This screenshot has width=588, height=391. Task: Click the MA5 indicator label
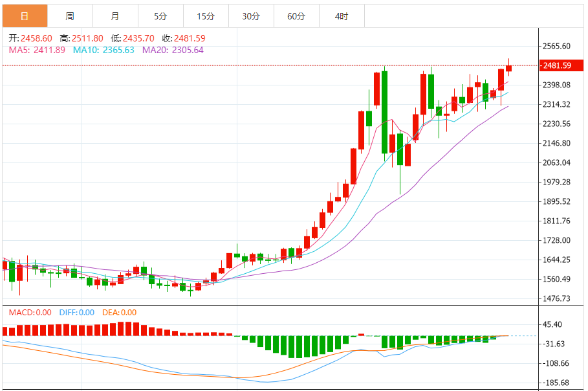coord(37,50)
